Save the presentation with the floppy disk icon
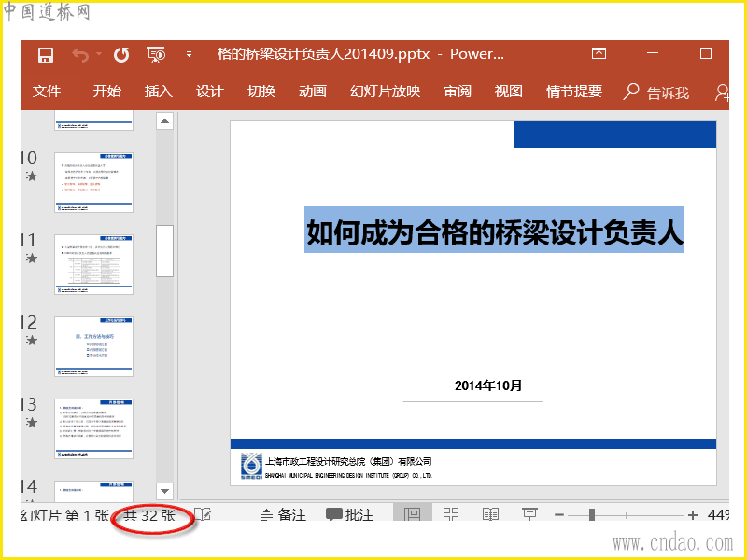The height and width of the screenshot is (560, 747). coord(45,55)
